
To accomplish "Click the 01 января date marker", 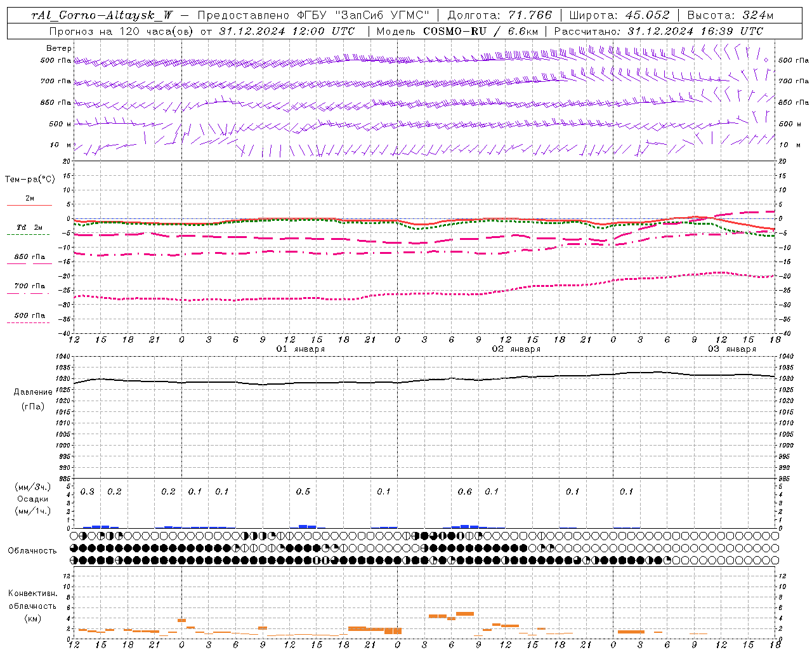I will pos(301,349).
